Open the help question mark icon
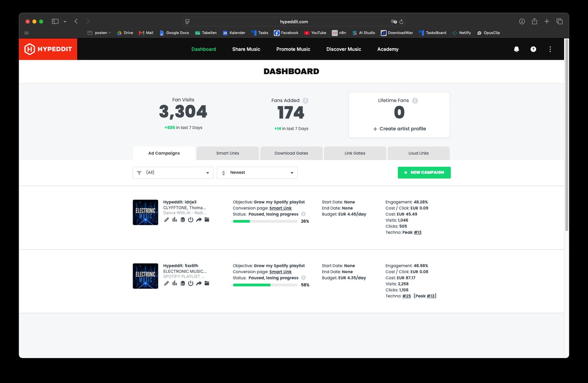 [533, 49]
